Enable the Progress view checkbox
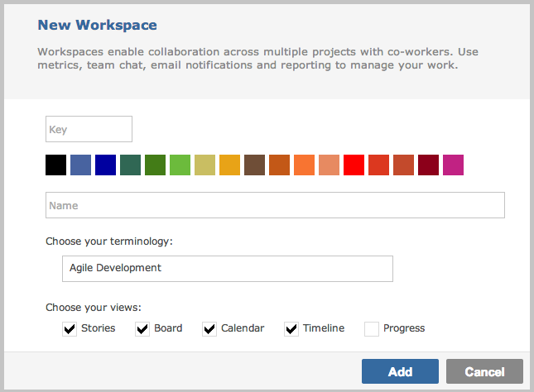534x392 pixels. [372, 329]
